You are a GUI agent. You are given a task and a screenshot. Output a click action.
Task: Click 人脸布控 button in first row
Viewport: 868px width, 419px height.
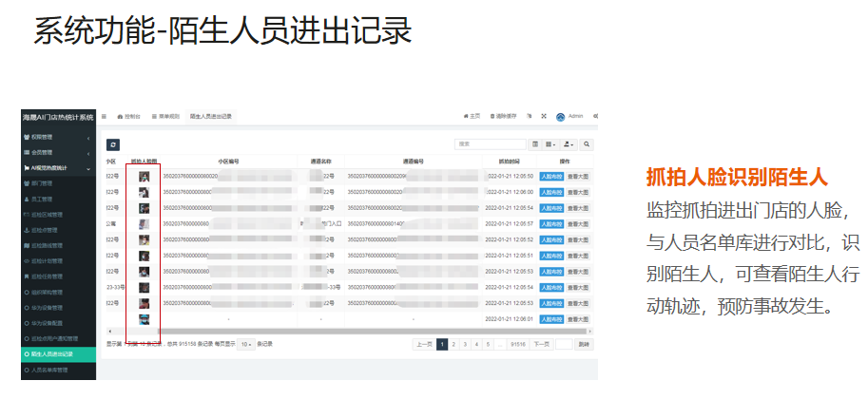pyautogui.click(x=551, y=176)
